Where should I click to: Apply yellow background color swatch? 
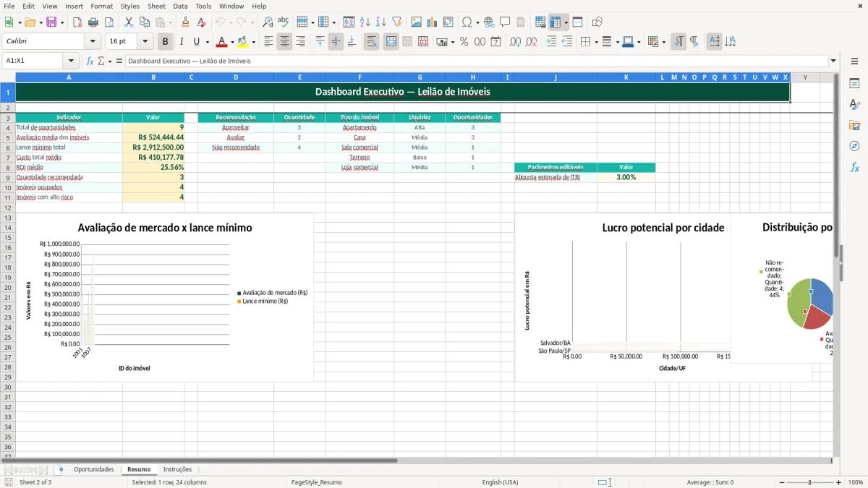point(243,42)
